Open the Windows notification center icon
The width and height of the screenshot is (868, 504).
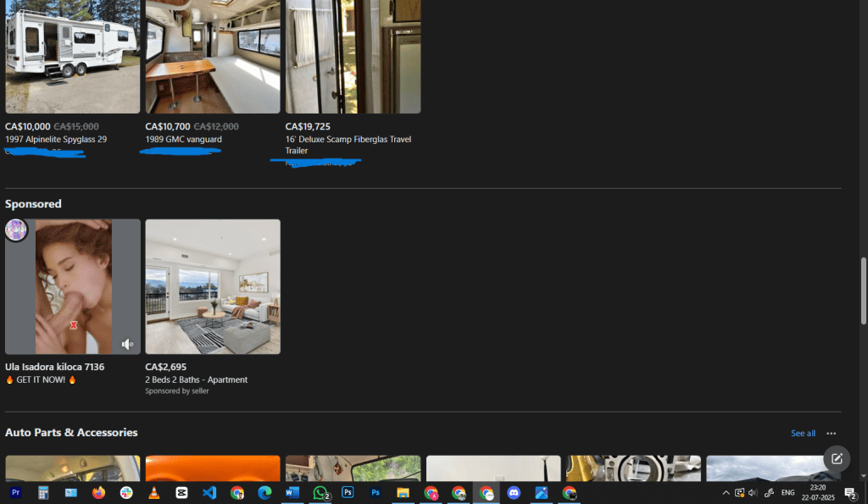(850, 493)
